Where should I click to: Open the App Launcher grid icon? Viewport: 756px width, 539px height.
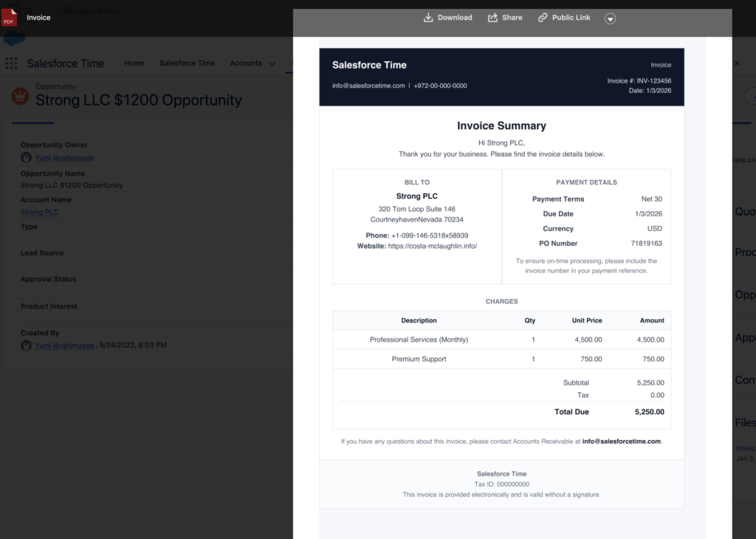point(11,63)
